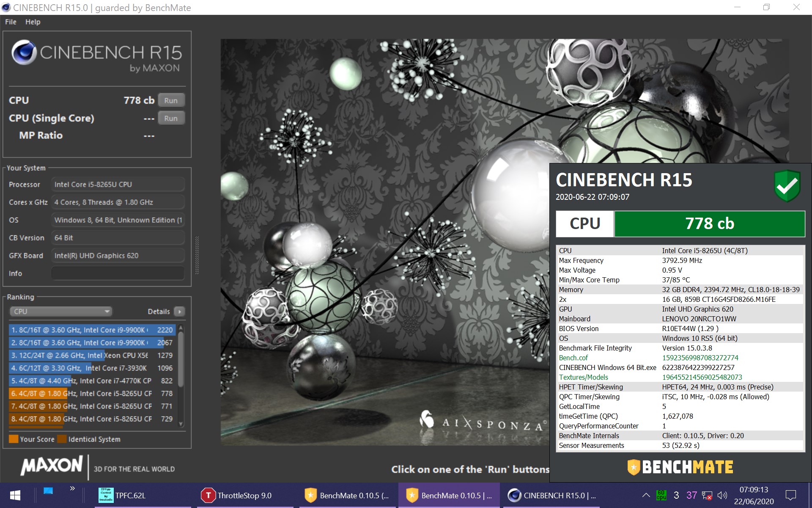Click the tray icon showing 3
Image resolution: width=812 pixels, height=508 pixels.
[x=676, y=495]
